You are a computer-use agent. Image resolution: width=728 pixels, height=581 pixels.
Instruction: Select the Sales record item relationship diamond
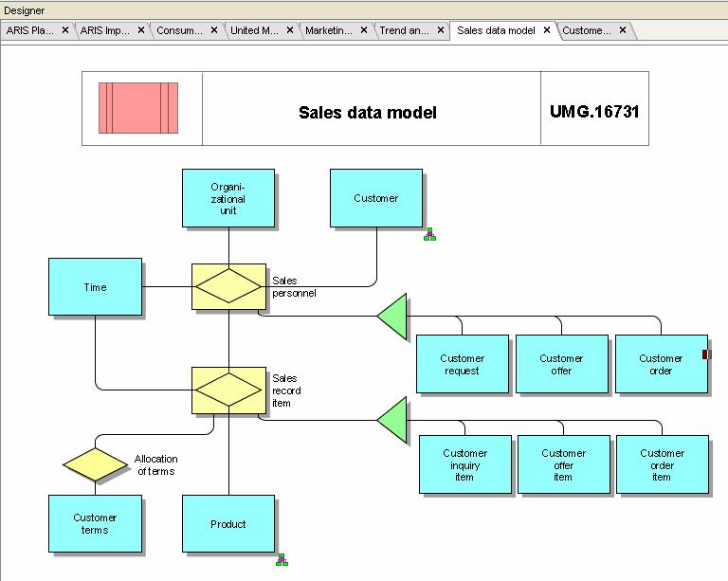(227, 390)
